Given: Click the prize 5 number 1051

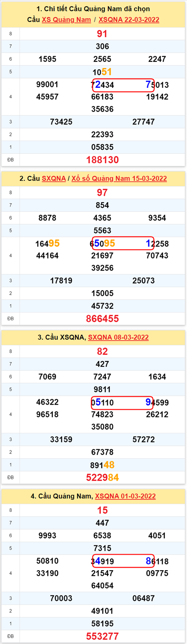Looking at the screenshot, I should pos(102,72).
